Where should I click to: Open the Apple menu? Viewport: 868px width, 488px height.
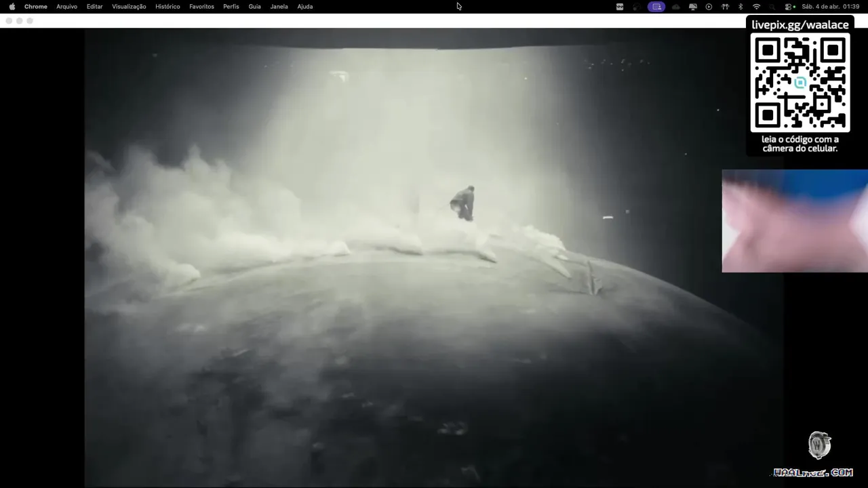[12, 6]
